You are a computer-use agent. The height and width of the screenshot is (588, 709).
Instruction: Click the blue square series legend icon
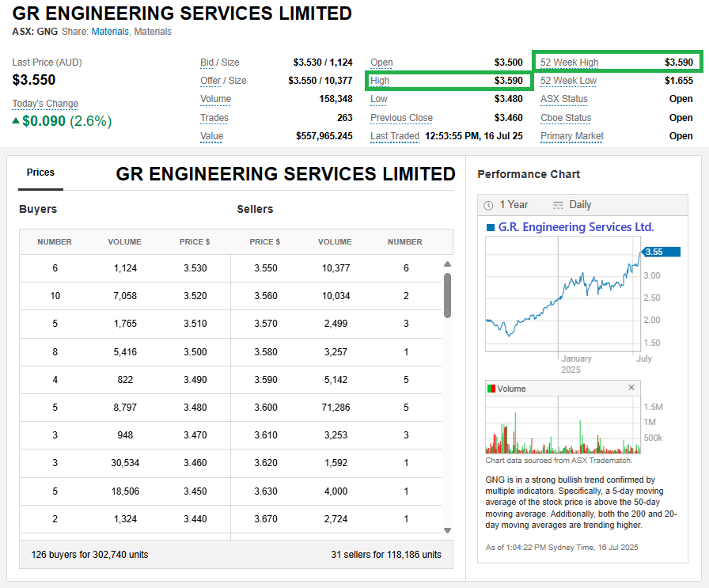pyautogui.click(x=490, y=228)
